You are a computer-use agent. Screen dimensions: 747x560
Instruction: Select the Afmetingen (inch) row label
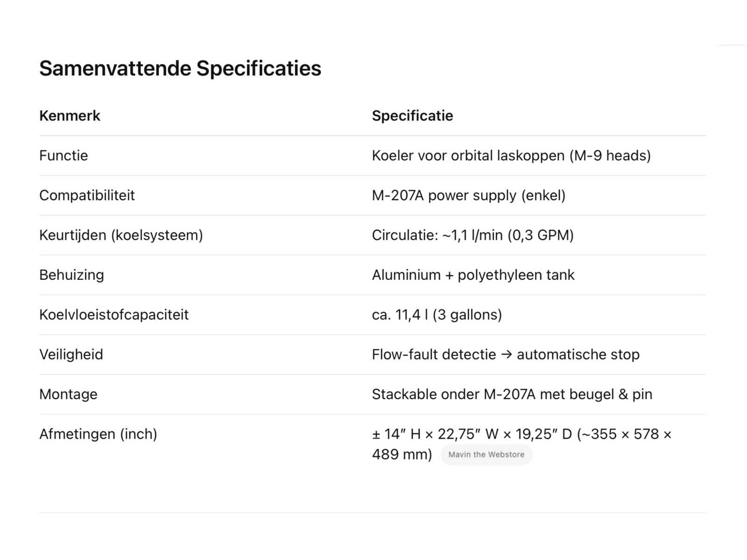click(98, 434)
